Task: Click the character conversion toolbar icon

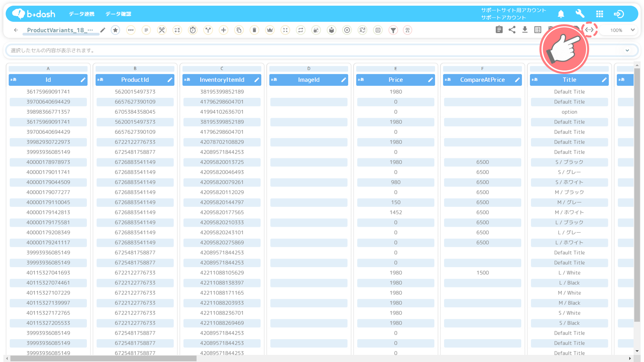Action: [363, 30]
